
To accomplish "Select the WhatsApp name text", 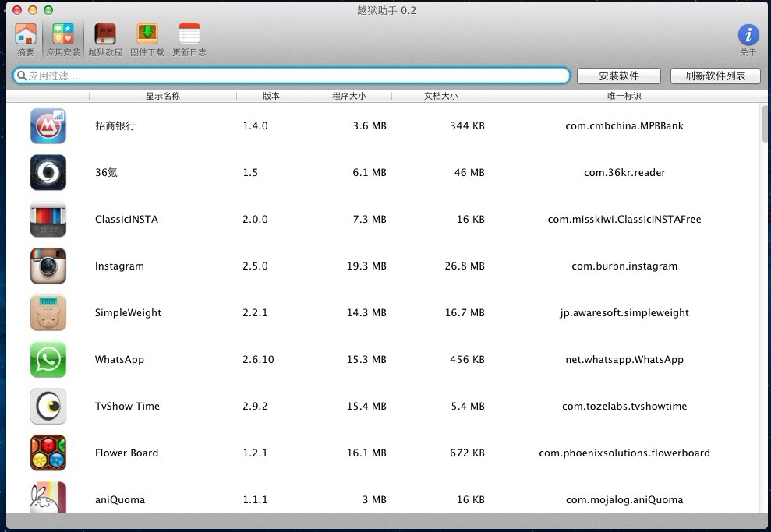I will 119,360.
